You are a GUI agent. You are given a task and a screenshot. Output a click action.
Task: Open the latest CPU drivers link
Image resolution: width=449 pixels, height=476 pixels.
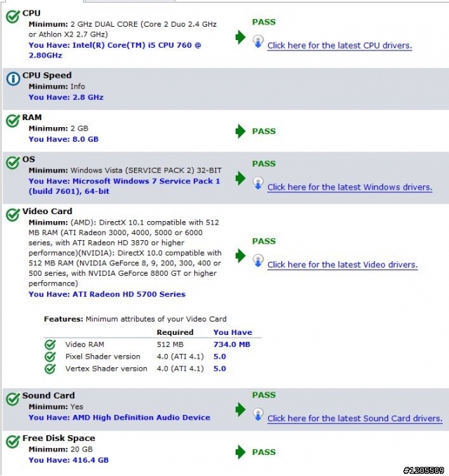340,46
